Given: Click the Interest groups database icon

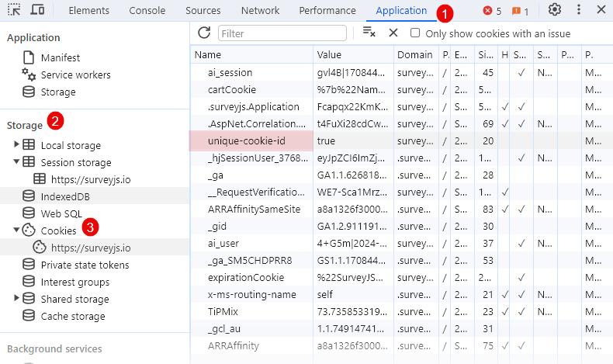Looking at the screenshot, I should pyautogui.click(x=29, y=282).
